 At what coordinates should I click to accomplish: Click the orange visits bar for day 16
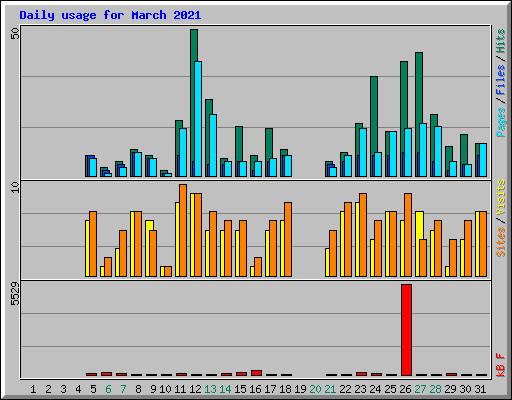(258, 267)
